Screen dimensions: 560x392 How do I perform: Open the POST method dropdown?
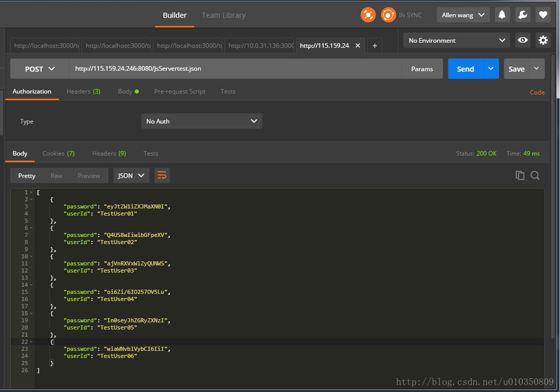coord(40,69)
